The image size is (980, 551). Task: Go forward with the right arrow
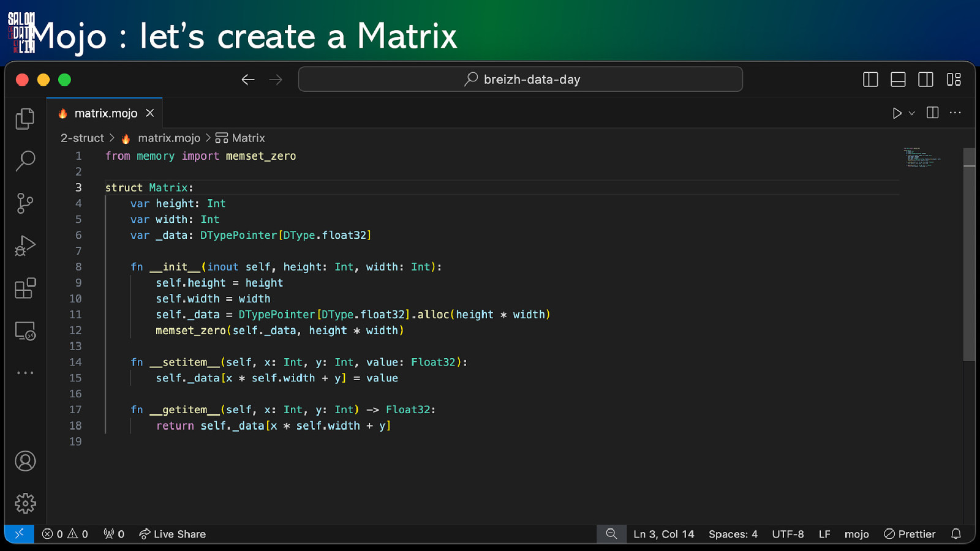pos(276,80)
